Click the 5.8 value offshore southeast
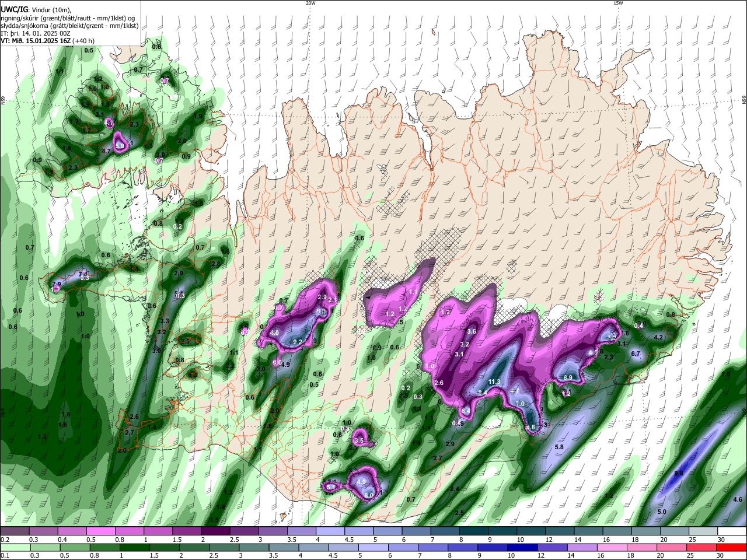Screen dimensions: 747x560 559,447
